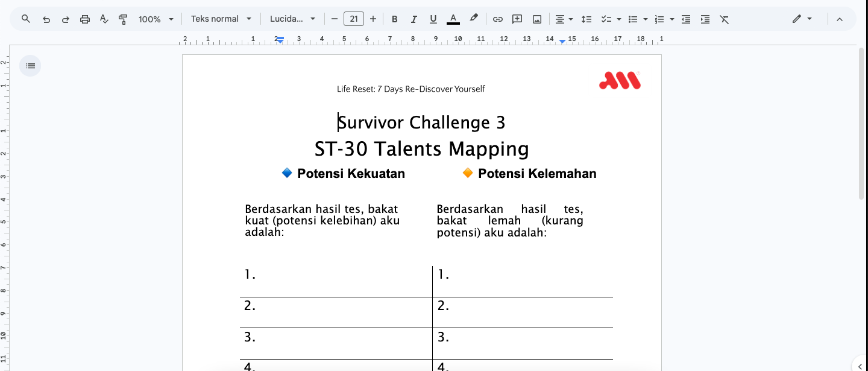Click the add comment icon
Image resolution: width=868 pixels, height=371 pixels.
517,19
